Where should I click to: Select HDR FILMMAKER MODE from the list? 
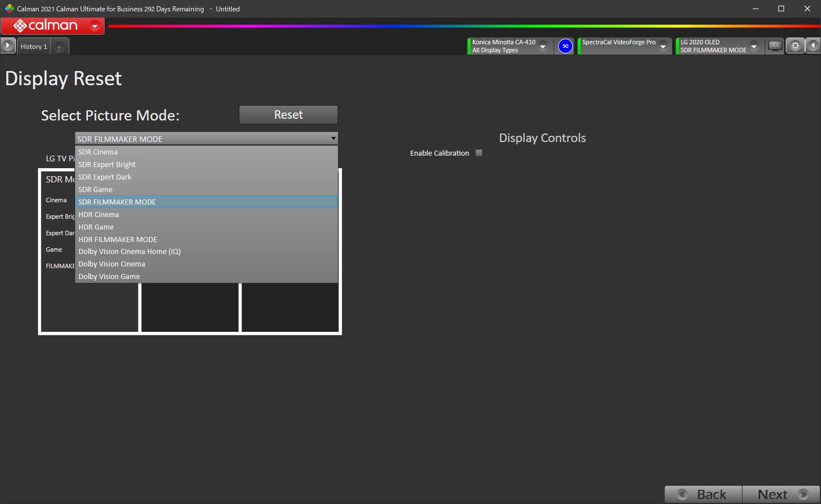pos(118,239)
